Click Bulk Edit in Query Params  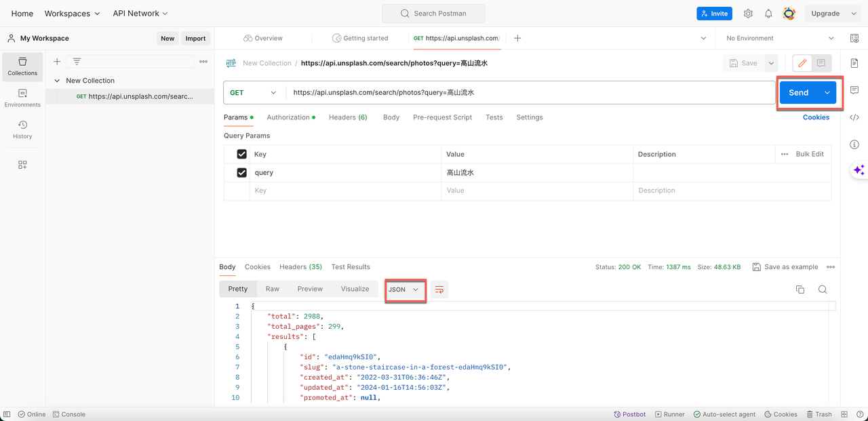point(810,154)
